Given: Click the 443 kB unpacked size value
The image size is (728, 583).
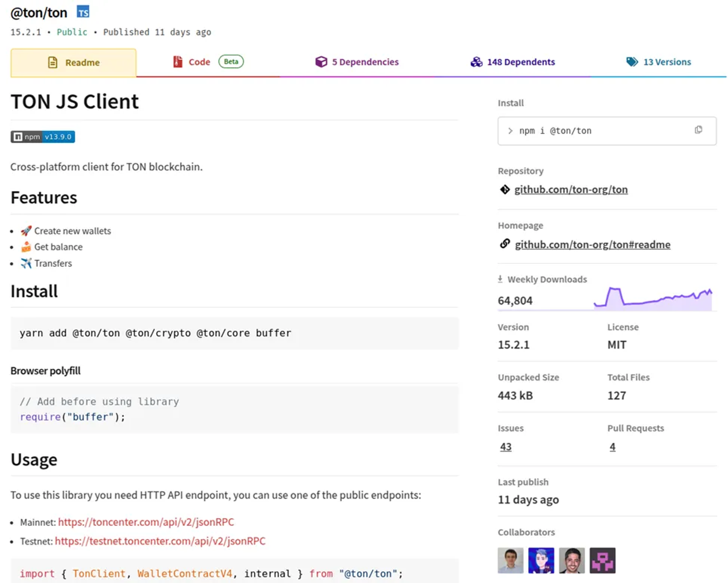Looking at the screenshot, I should click(x=515, y=396).
